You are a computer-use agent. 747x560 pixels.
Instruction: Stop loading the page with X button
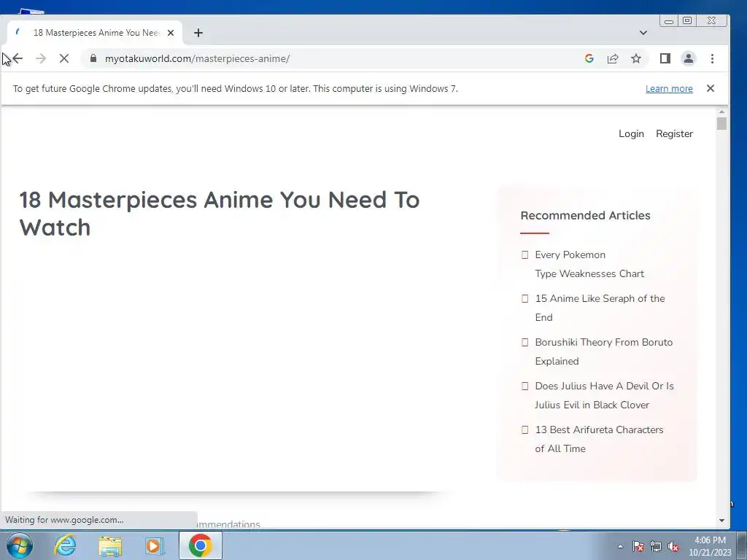[x=64, y=58]
